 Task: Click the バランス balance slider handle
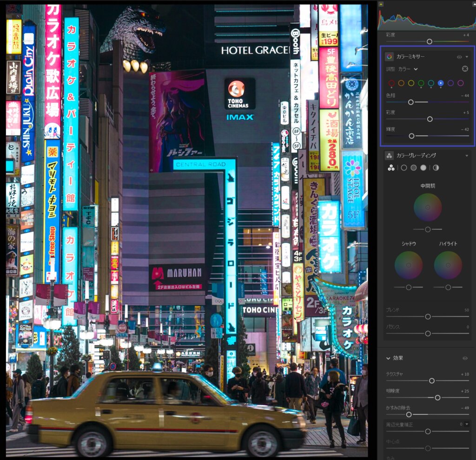click(x=428, y=333)
